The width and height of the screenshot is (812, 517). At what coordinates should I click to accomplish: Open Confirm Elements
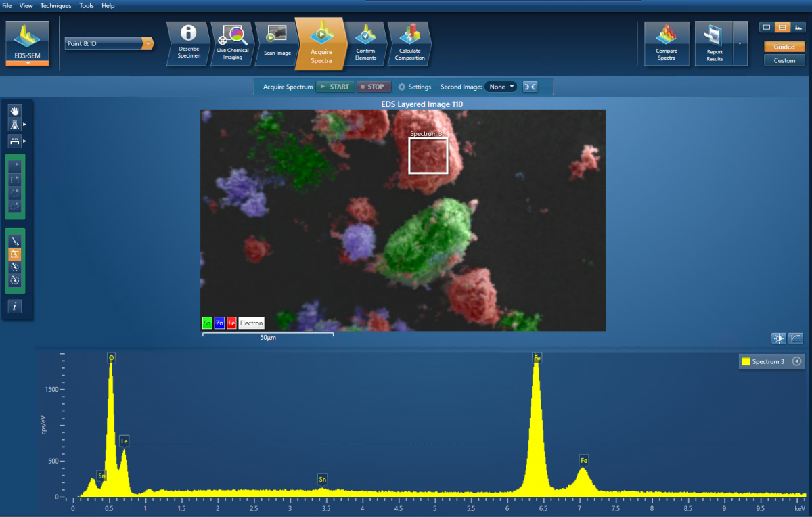pyautogui.click(x=365, y=43)
